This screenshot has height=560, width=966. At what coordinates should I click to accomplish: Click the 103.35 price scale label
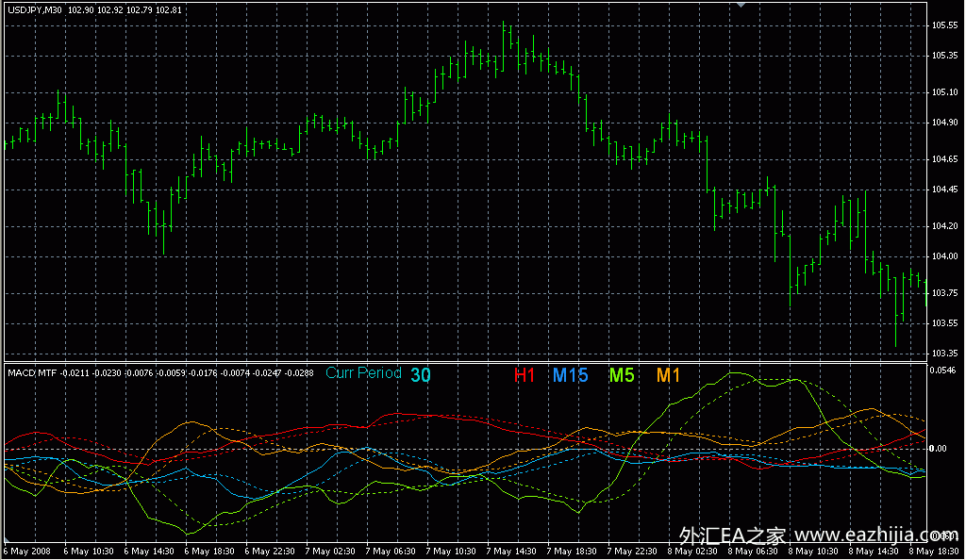(x=944, y=354)
